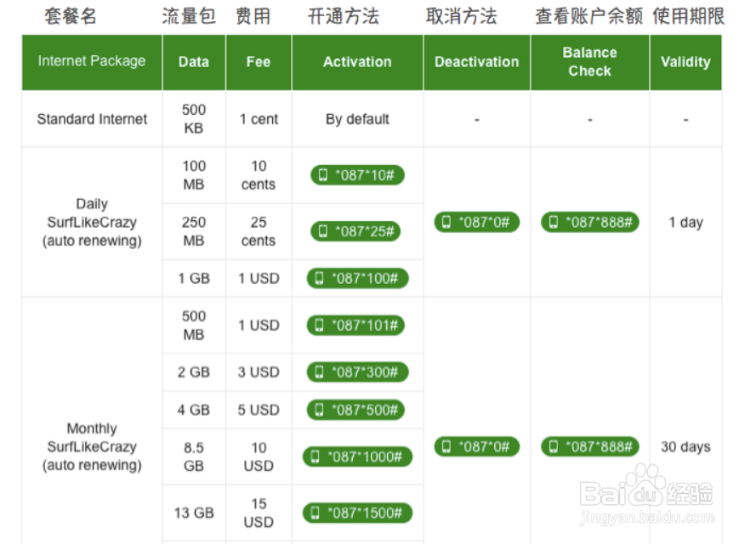Select the phone icon beside *087*25#
Viewport: 756px width, 544px height.
coord(322,231)
